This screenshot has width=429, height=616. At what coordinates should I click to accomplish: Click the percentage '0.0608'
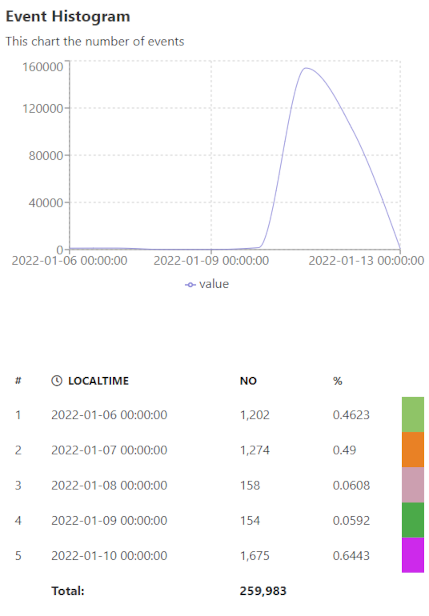pyautogui.click(x=351, y=485)
